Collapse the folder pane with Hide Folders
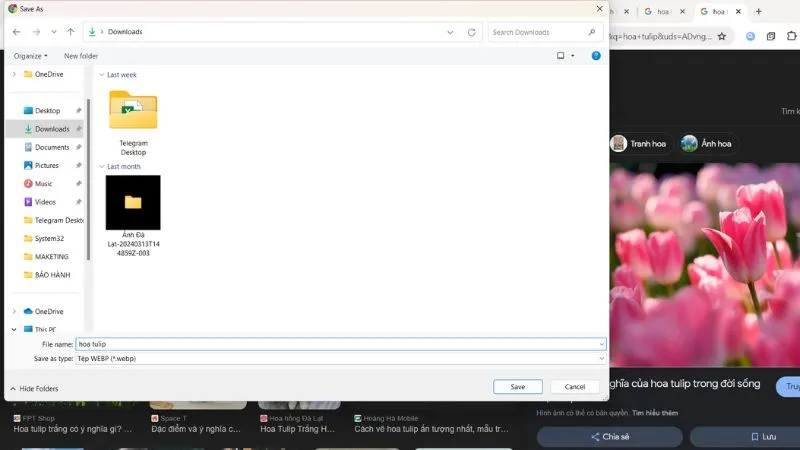 click(33, 388)
